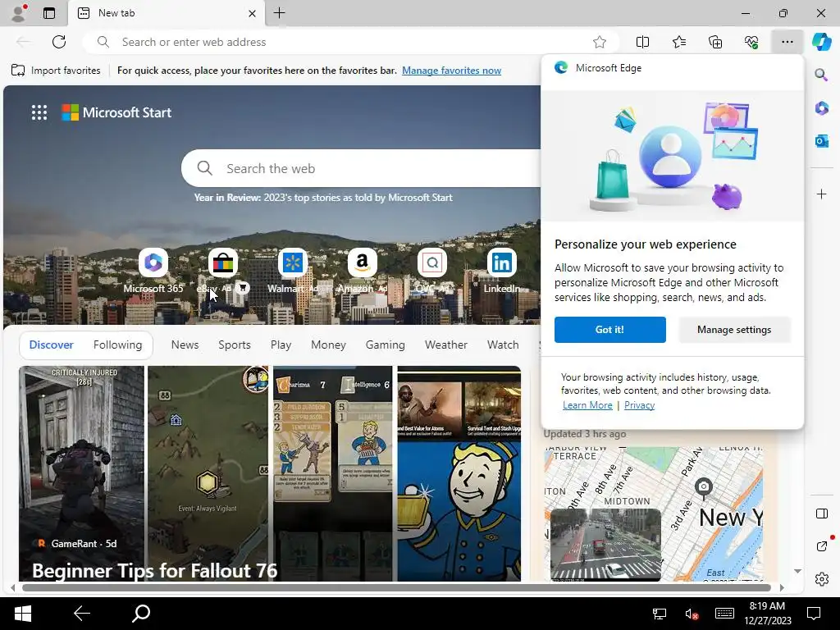Screen dimensions: 840x630
Task: Click Microsoft Start logo
Action: [116, 112]
